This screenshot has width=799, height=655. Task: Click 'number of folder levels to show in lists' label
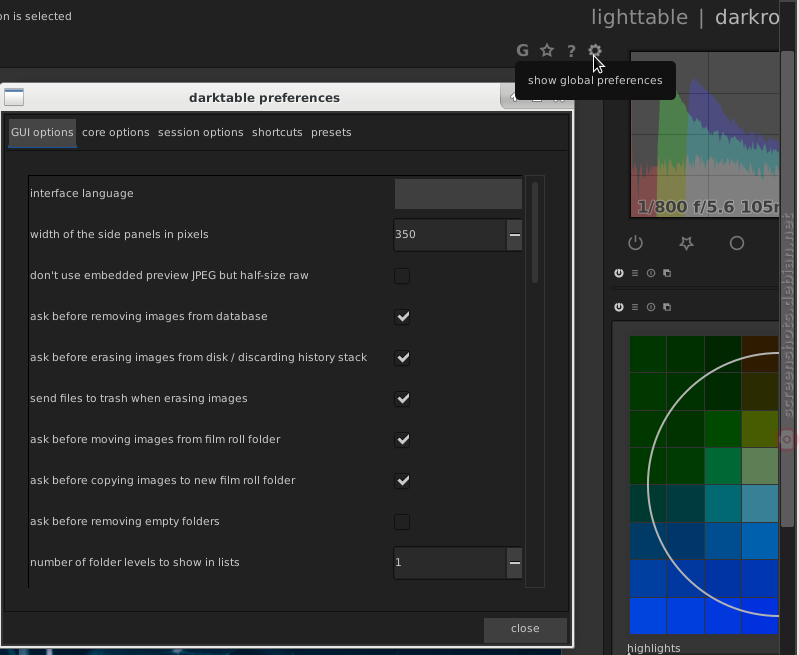[135, 563]
